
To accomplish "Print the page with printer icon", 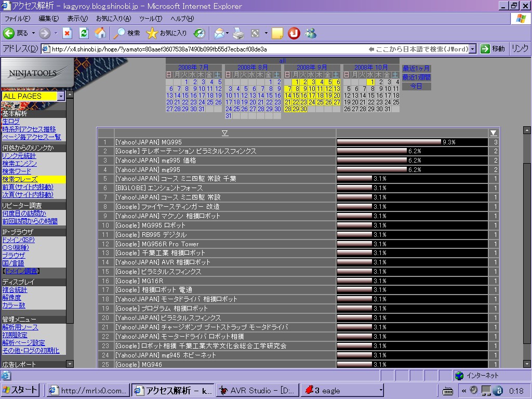I will 238,33.
